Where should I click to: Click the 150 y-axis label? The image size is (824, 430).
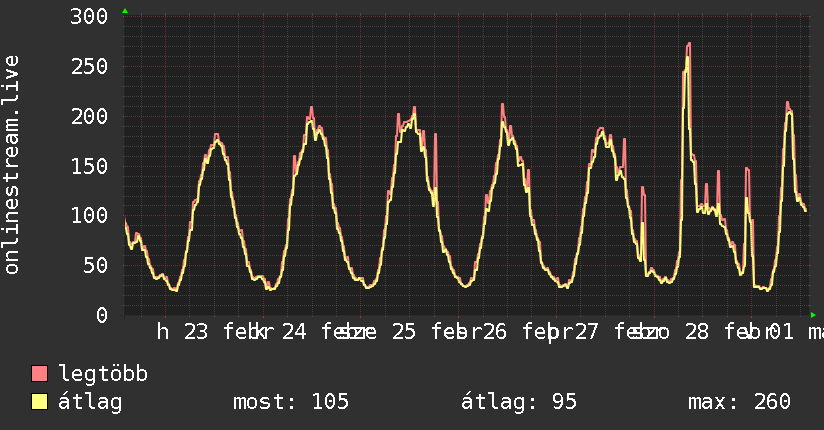point(89,166)
